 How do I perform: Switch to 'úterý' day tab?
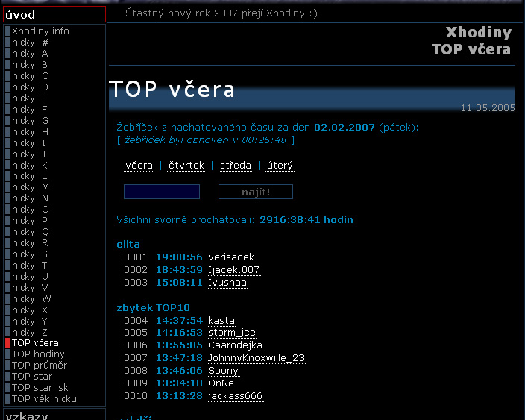[280, 166]
